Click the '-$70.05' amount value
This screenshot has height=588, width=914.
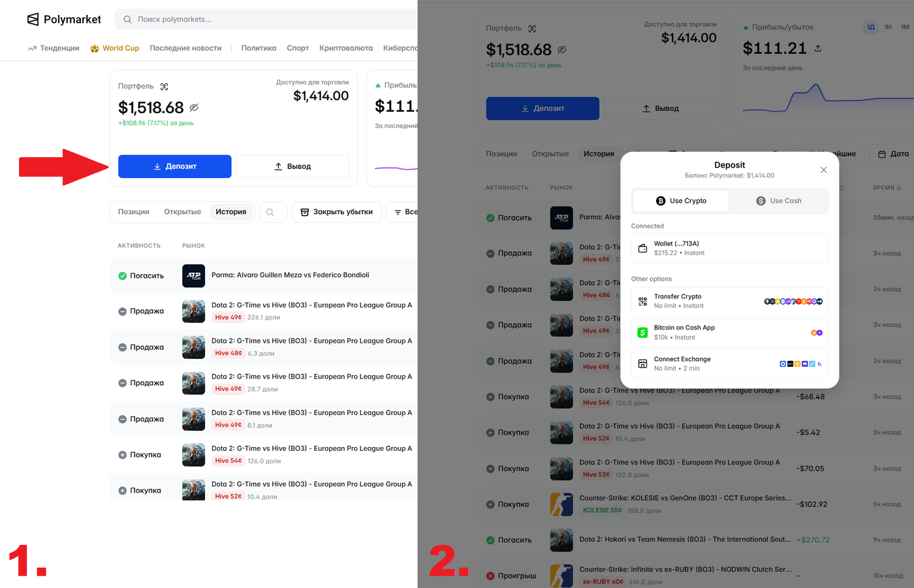tap(810, 469)
